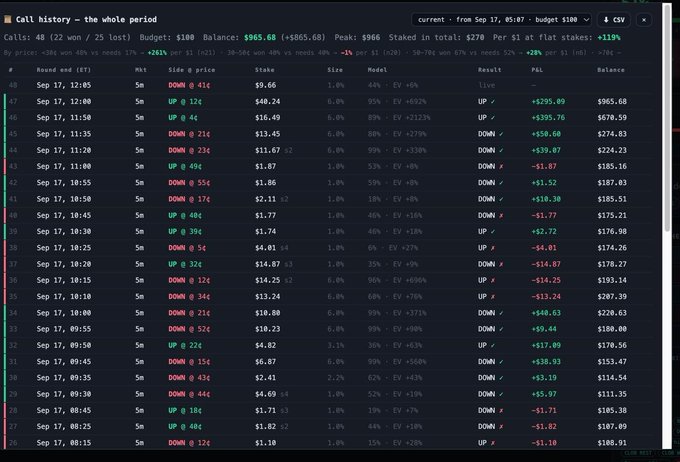Click the '+119%' flat stakes figure

[x=609, y=37]
